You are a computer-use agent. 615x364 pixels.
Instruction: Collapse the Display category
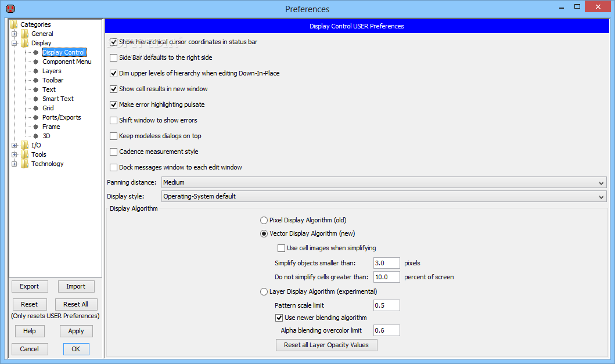pyautogui.click(x=14, y=43)
